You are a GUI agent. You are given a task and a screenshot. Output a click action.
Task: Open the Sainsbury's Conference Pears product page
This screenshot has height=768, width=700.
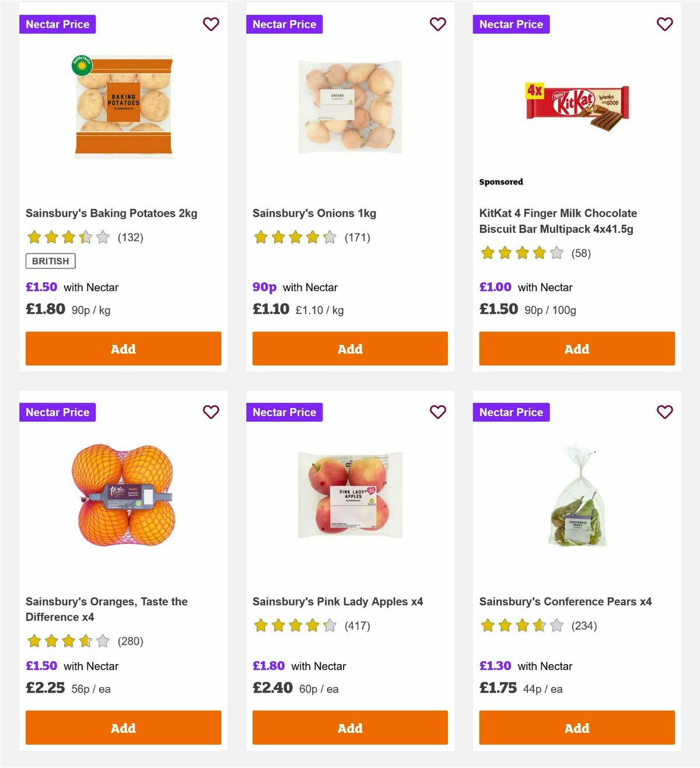tap(565, 601)
